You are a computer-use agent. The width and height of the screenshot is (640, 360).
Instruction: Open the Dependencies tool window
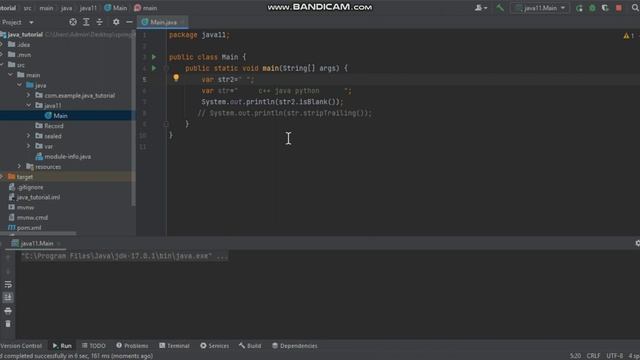pos(295,346)
